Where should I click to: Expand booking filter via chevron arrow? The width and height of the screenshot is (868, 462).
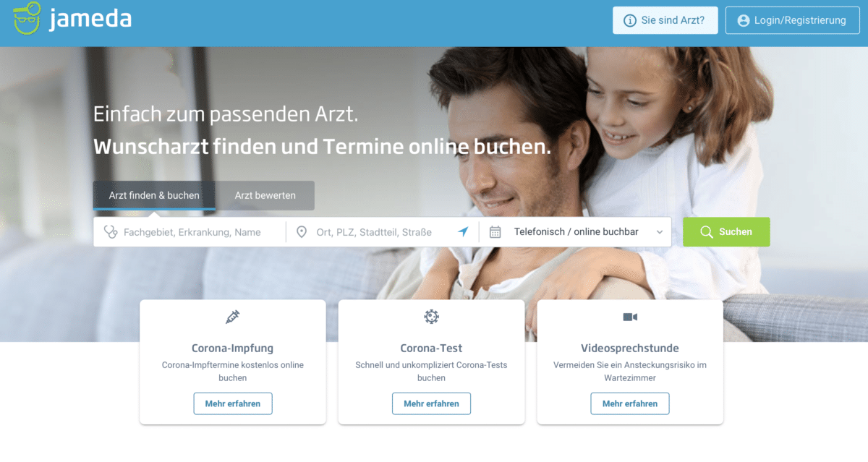(660, 232)
